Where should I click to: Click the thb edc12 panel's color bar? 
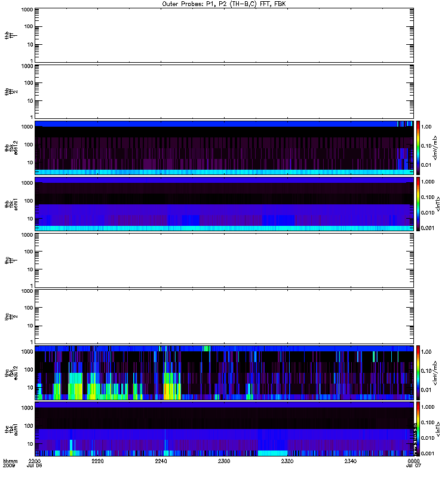pyautogui.click(x=418, y=148)
